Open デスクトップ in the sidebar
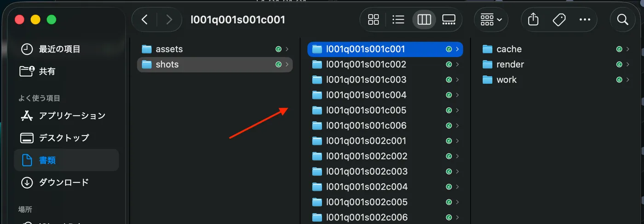644x224 pixels. tap(67, 138)
